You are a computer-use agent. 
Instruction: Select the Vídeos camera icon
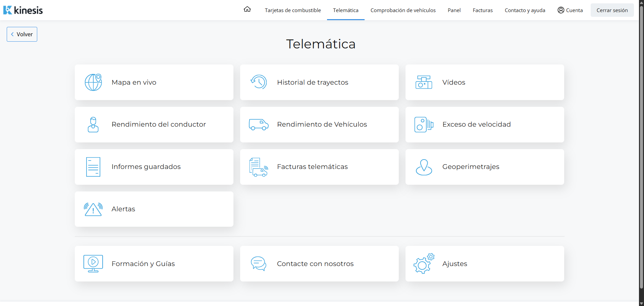pyautogui.click(x=424, y=82)
